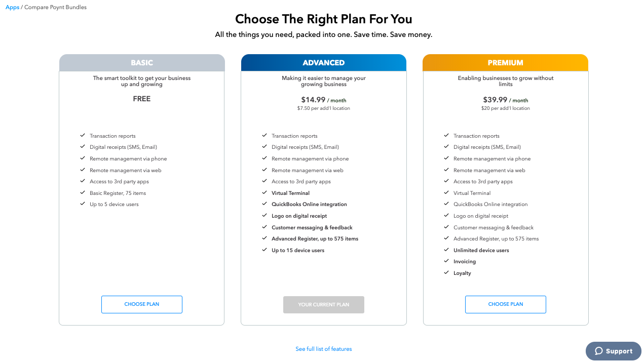The image size is (644, 363).
Task: Click checkmark beside QuickBooks Online integration in Advanced
Action: click(264, 204)
